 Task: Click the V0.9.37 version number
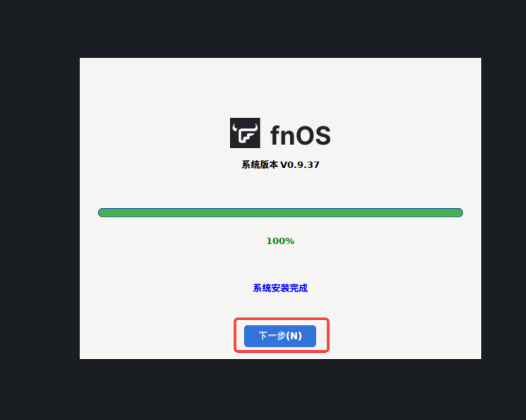point(300,165)
